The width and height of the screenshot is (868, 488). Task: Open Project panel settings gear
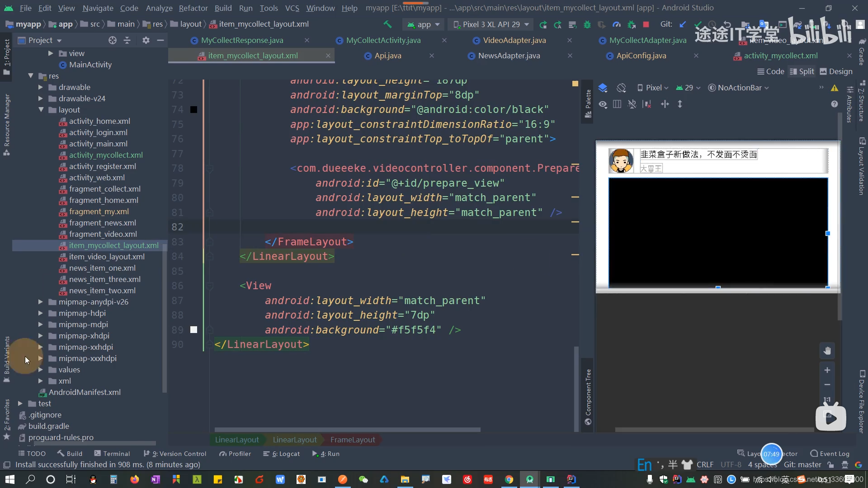[x=146, y=40]
